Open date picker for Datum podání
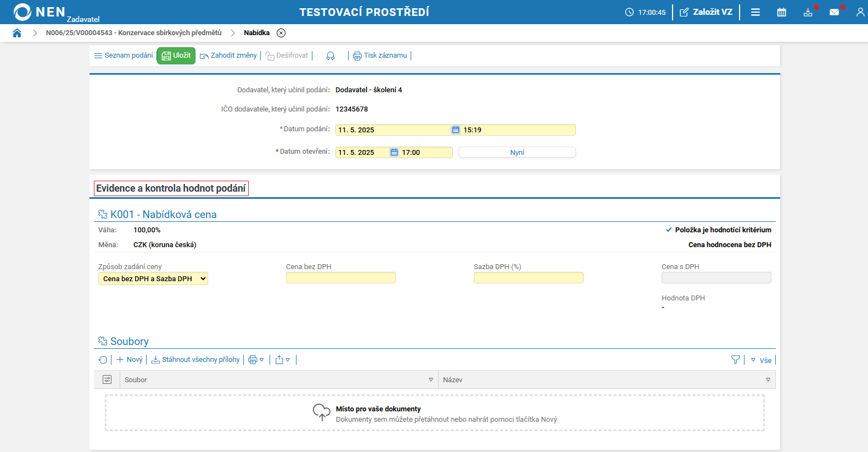Image resolution: width=868 pixels, height=452 pixels. (455, 130)
